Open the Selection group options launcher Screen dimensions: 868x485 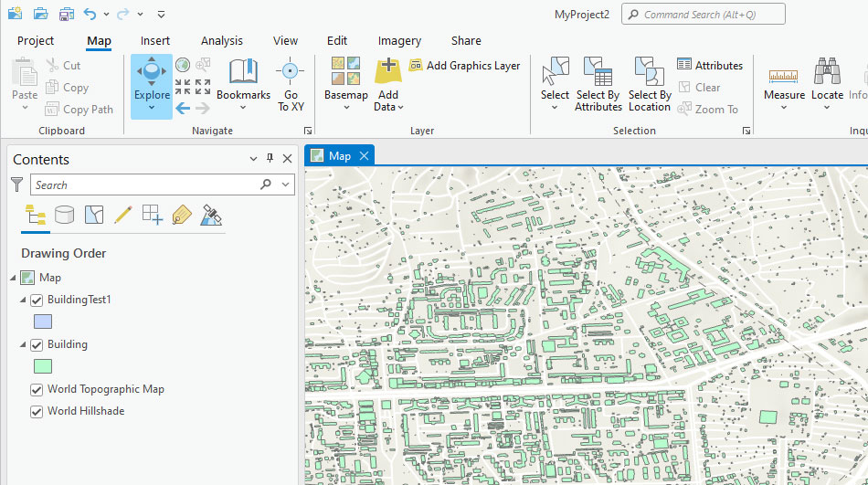(746, 132)
